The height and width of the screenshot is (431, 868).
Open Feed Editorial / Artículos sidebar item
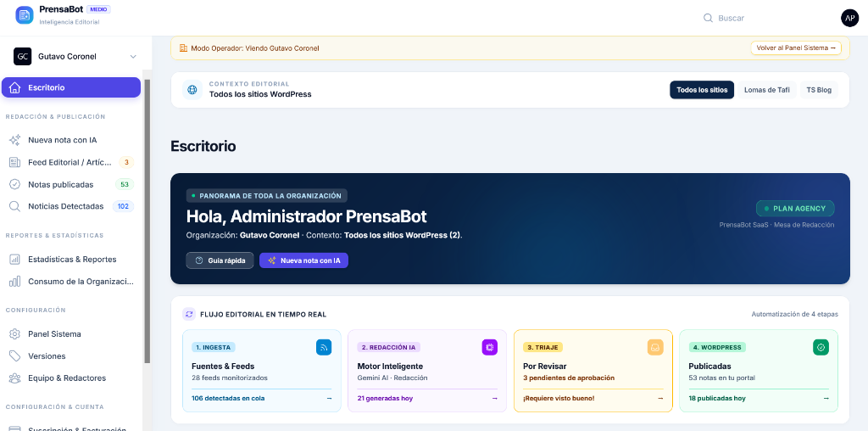click(x=71, y=162)
